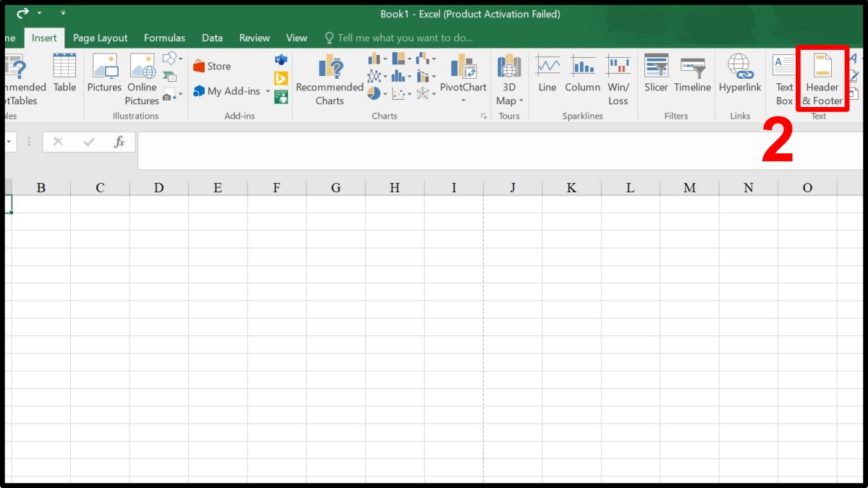Insert a Text Box
Screen dimensions: 868x488
[x=784, y=77]
